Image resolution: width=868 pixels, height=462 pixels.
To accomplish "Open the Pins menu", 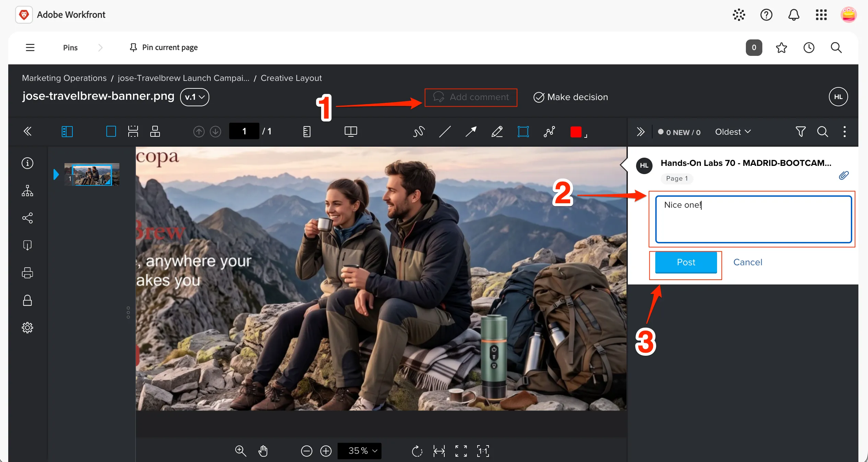I will 70,48.
